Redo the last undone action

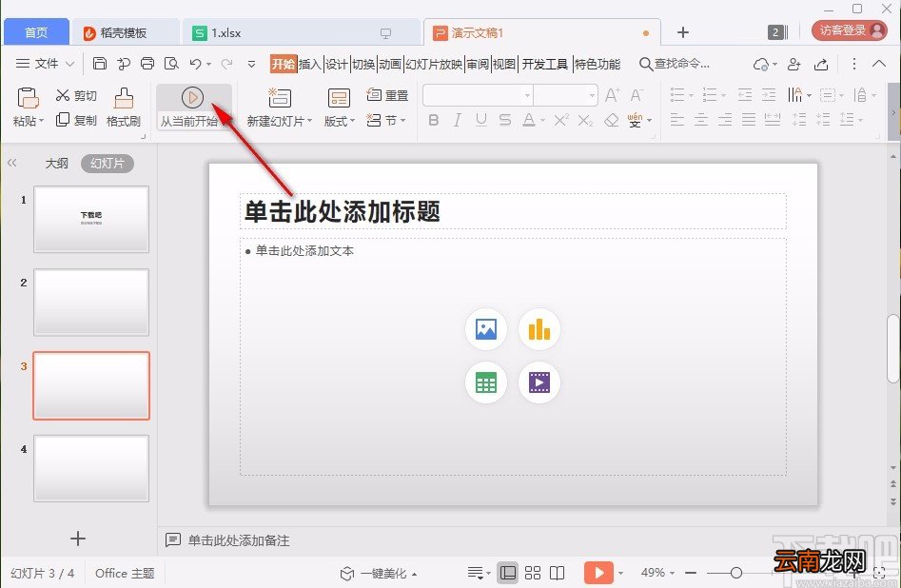pos(227,63)
